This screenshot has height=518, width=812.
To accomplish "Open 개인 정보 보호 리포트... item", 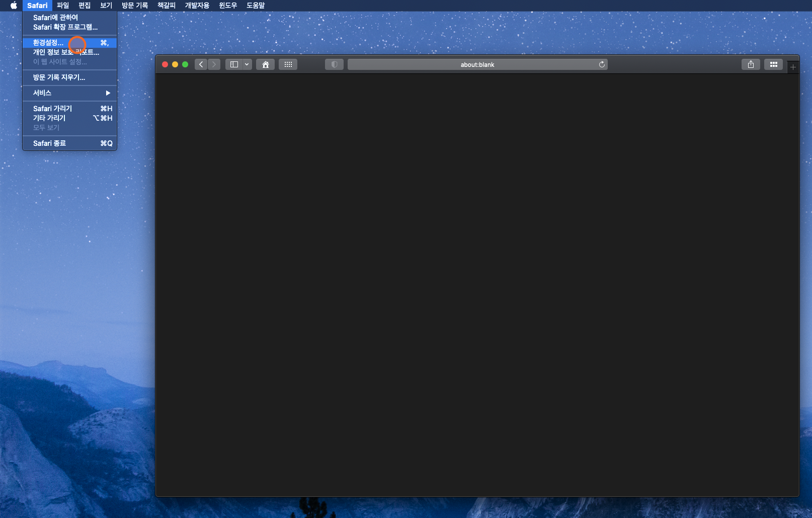I will (x=69, y=52).
